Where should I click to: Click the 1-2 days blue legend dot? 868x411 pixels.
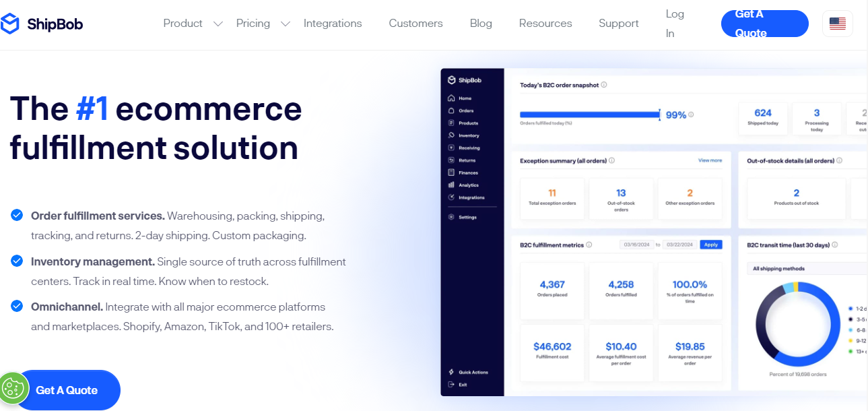[850, 308]
